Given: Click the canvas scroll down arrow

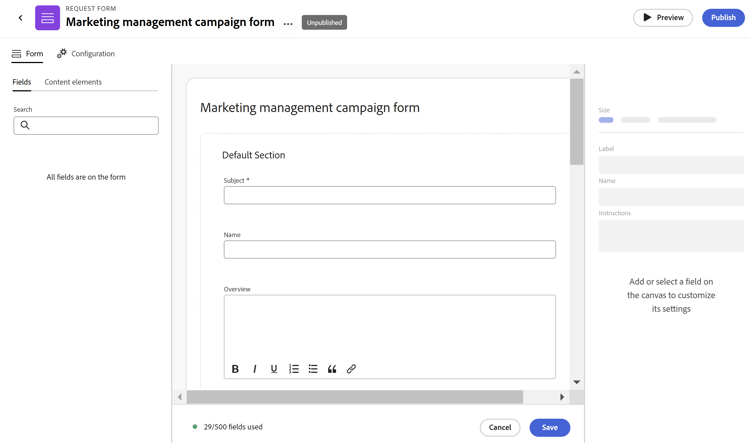Looking at the screenshot, I should [x=576, y=382].
